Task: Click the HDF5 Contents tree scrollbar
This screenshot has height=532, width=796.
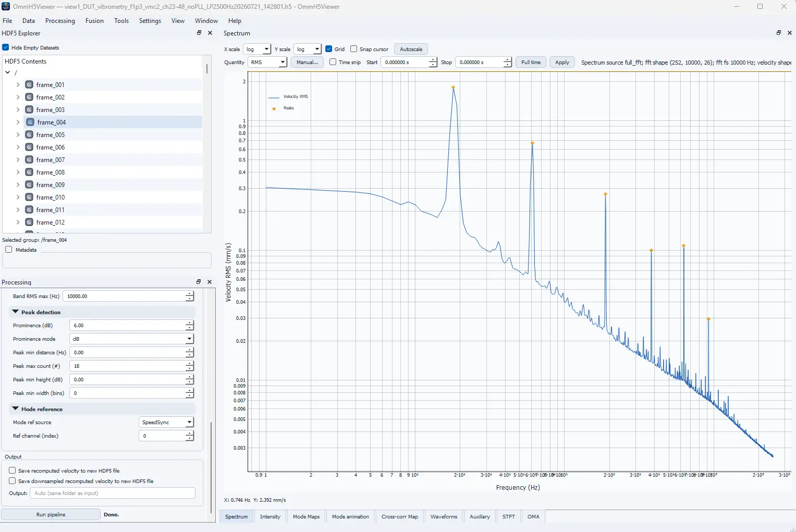Action: (207, 69)
